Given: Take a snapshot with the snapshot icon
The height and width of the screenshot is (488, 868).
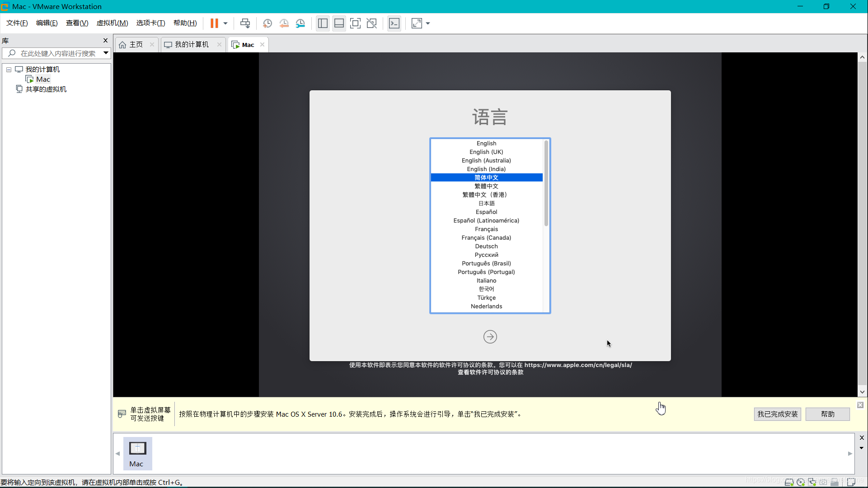Looking at the screenshot, I should [x=267, y=23].
